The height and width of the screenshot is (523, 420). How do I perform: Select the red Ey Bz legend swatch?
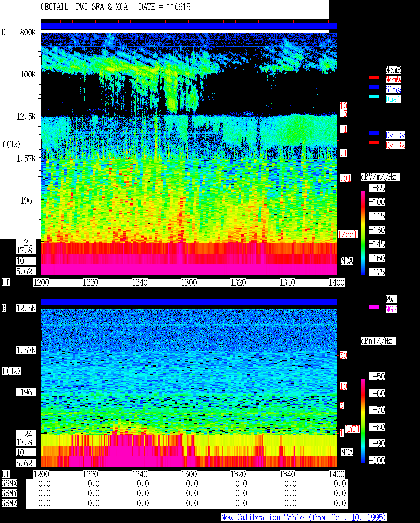pyautogui.click(x=374, y=143)
